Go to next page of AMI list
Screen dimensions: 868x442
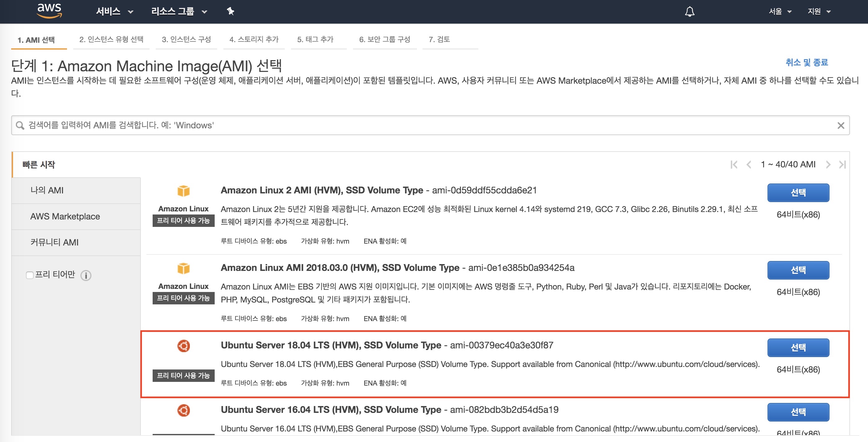[x=828, y=165]
